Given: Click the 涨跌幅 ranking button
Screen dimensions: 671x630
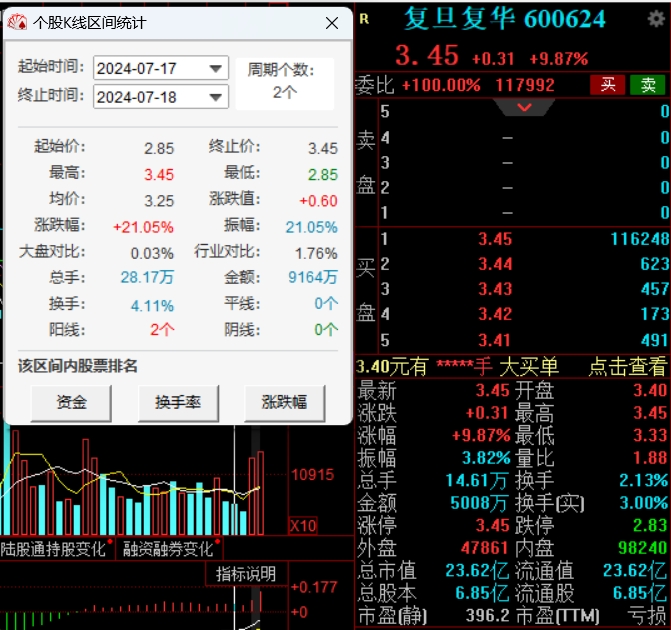Looking at the screenshot, I should [285, 402].
